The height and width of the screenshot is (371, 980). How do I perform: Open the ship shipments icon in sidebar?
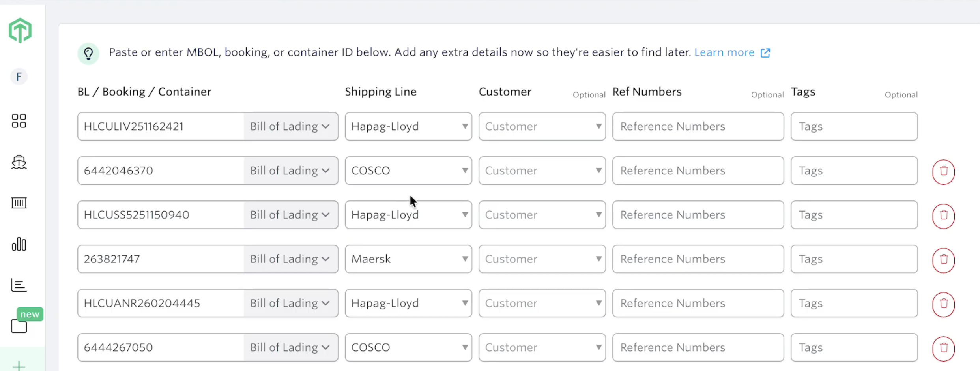pos(19,162)
